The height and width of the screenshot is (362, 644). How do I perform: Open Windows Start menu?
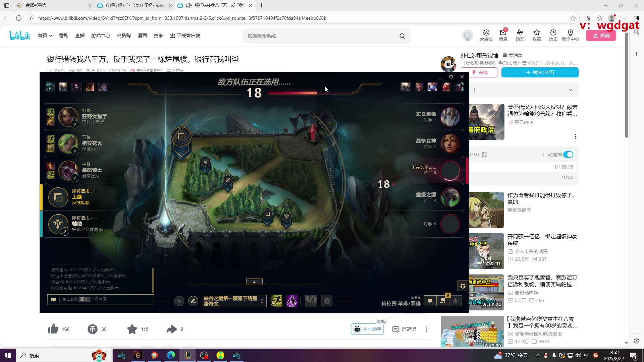coord(8,355)
